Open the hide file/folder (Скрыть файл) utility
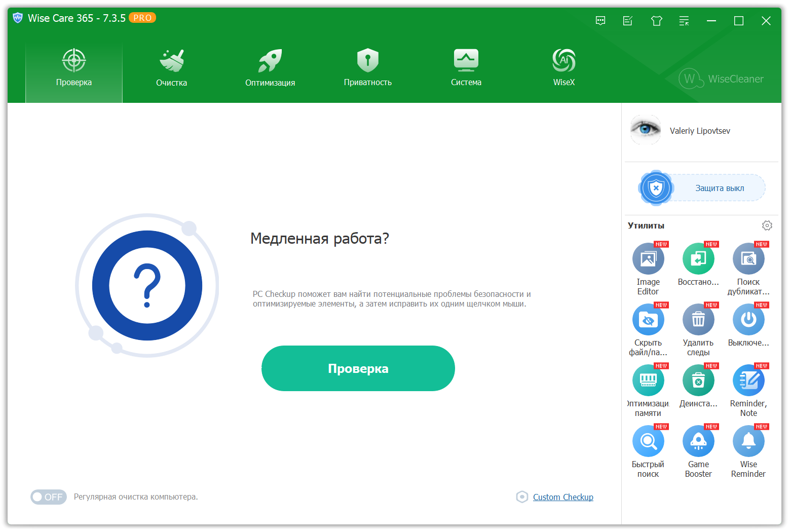 coord(648,320)
